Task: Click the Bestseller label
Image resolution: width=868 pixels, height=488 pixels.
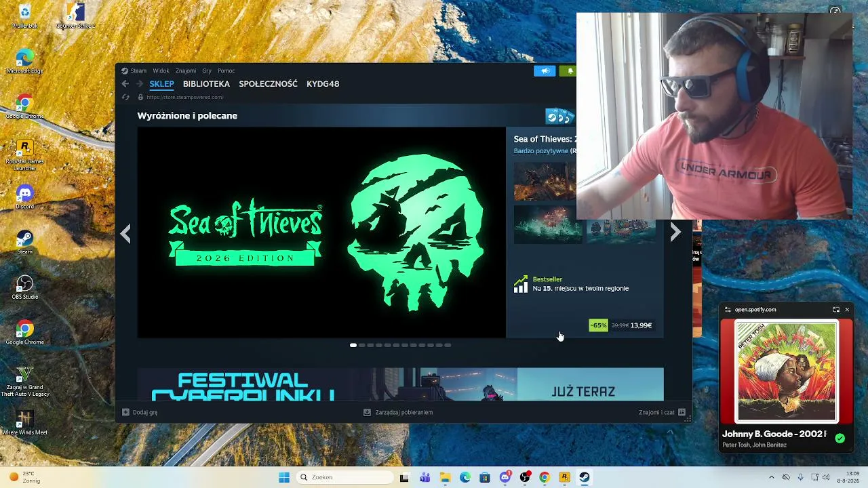Action: click(x=547, y=279)
